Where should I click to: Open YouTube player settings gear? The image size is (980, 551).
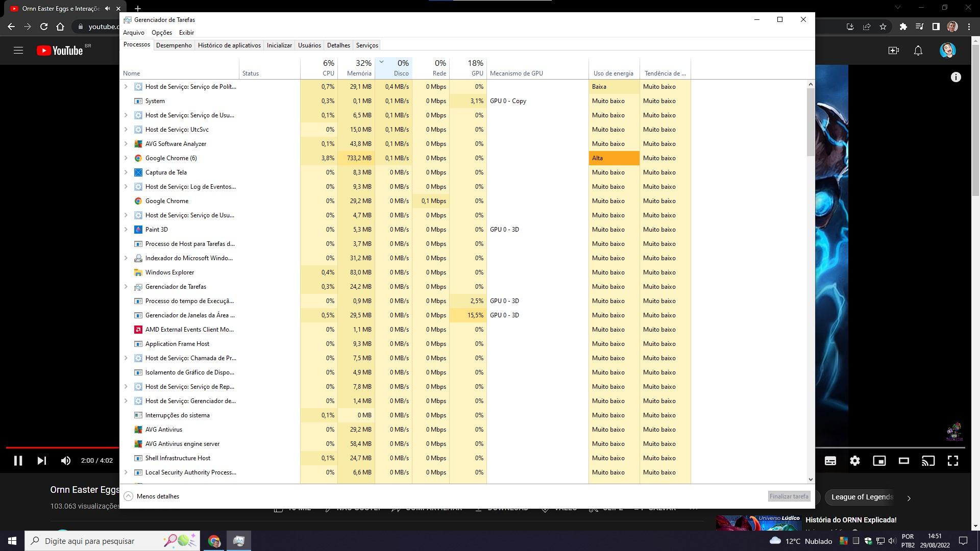pos(855,461)
